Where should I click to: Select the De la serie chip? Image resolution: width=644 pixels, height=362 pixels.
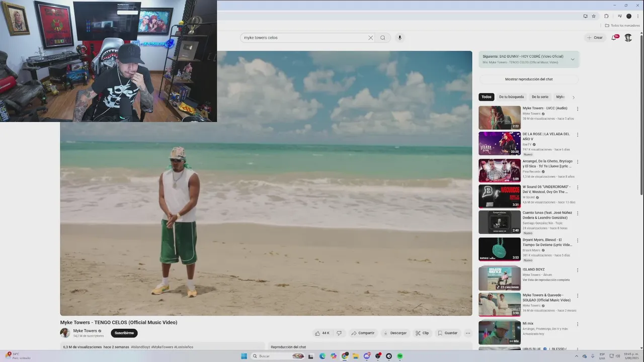coord(540,97)
